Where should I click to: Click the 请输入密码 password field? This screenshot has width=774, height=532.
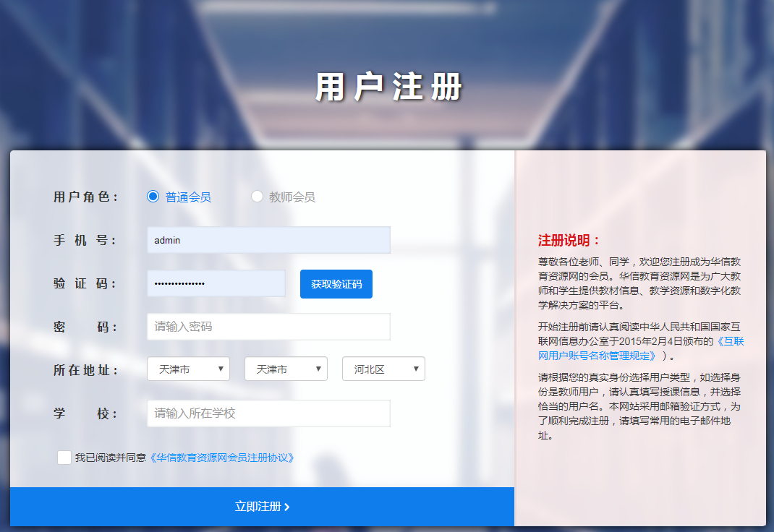pyautogui.click(x=268, y=327)
